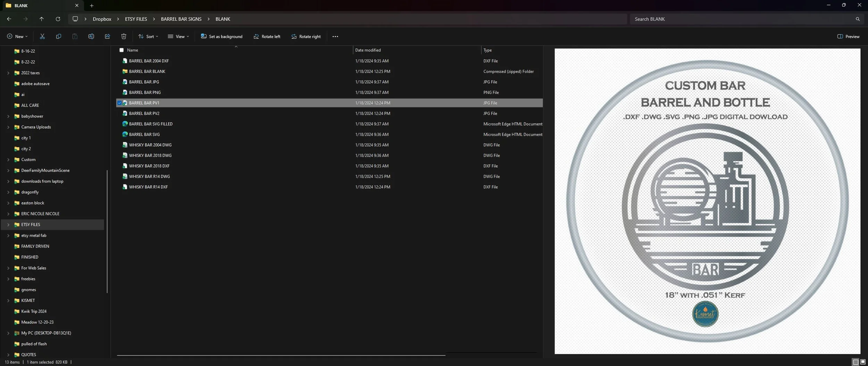
Task: Switch to details view icon in status bar
Action: (x=856, y=362)
